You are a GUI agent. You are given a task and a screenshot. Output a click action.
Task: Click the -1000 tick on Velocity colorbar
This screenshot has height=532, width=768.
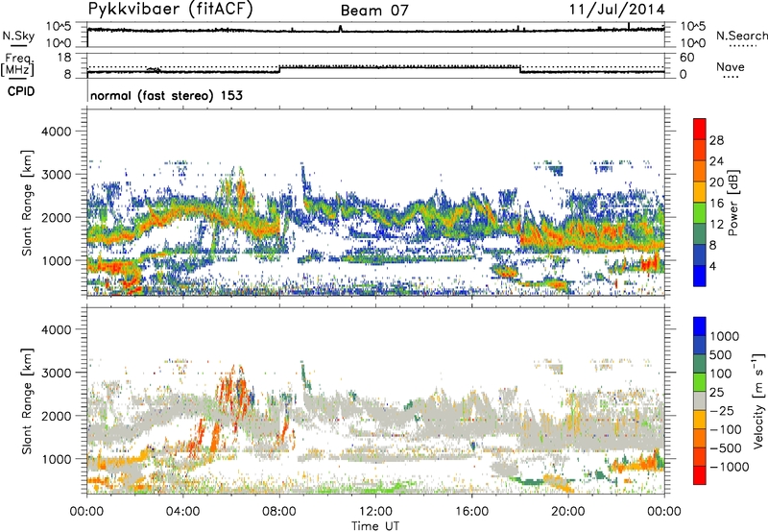point(730,467)
